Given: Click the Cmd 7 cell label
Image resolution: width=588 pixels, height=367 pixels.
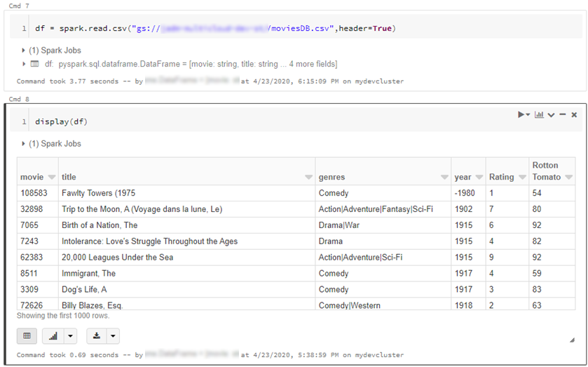Looking at the screenshot, I should point(19,6).
